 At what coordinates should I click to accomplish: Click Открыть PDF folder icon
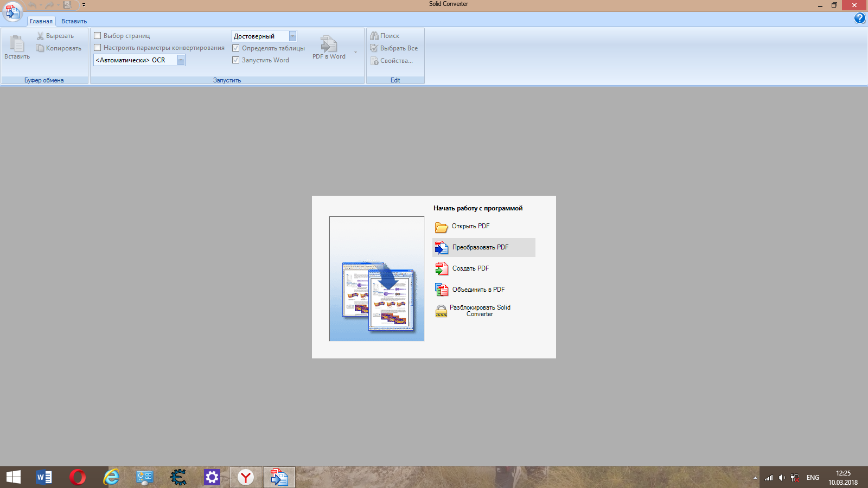[x=442, y=227]
